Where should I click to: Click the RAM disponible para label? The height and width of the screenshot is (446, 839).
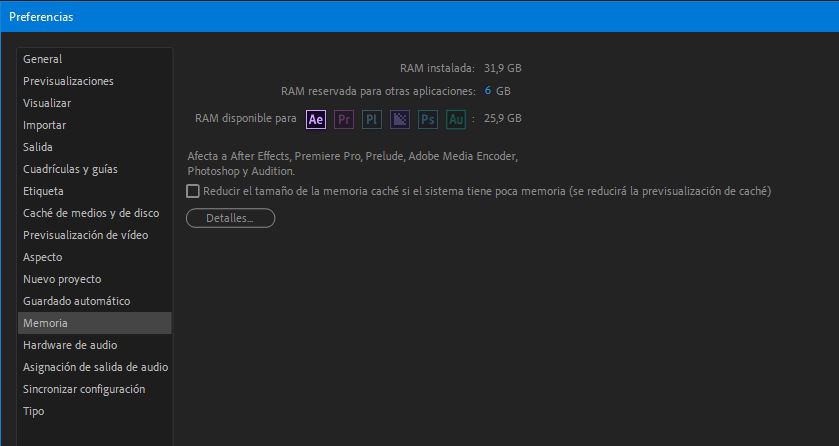(246, 118)
